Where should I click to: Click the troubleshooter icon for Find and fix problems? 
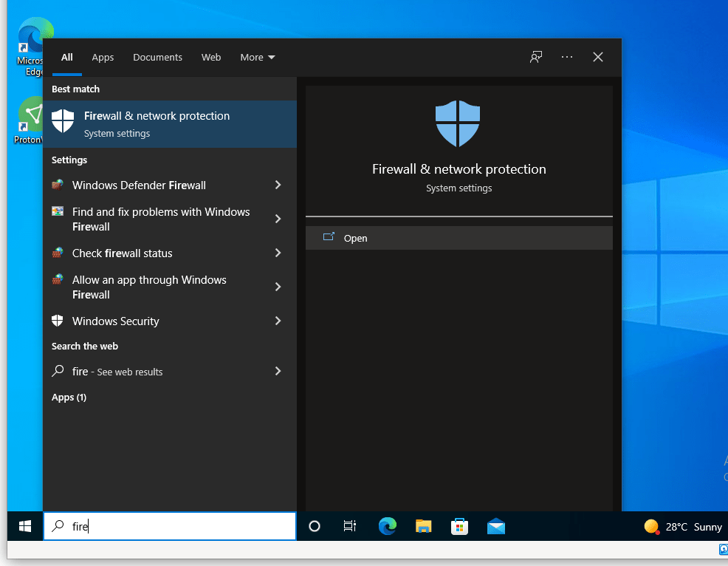[x=58, y=211]
